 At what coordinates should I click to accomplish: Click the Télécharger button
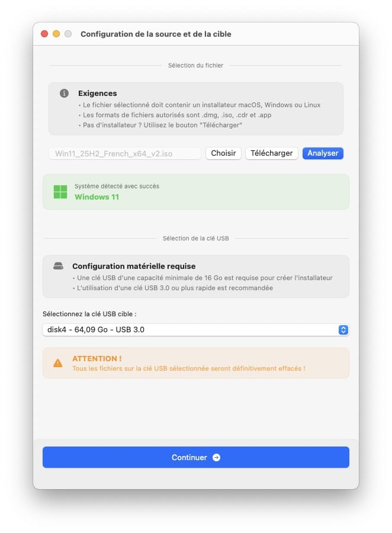click(271, 153)
